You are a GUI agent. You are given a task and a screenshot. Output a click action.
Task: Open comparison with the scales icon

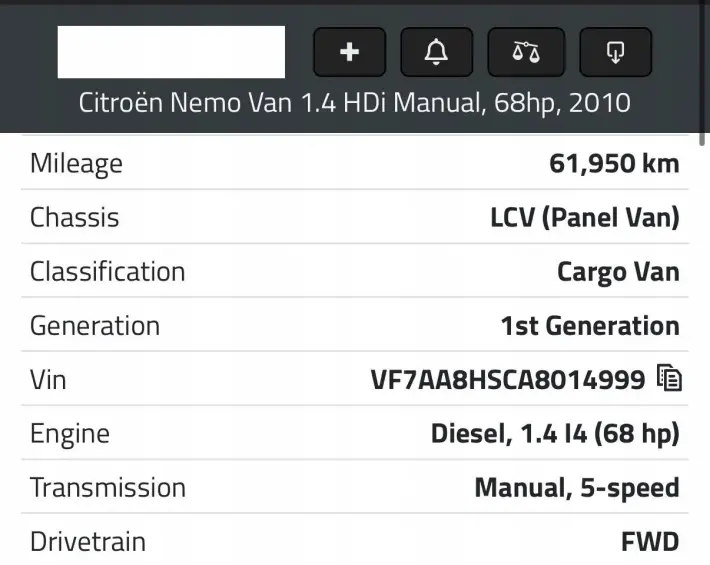(526, 52)
